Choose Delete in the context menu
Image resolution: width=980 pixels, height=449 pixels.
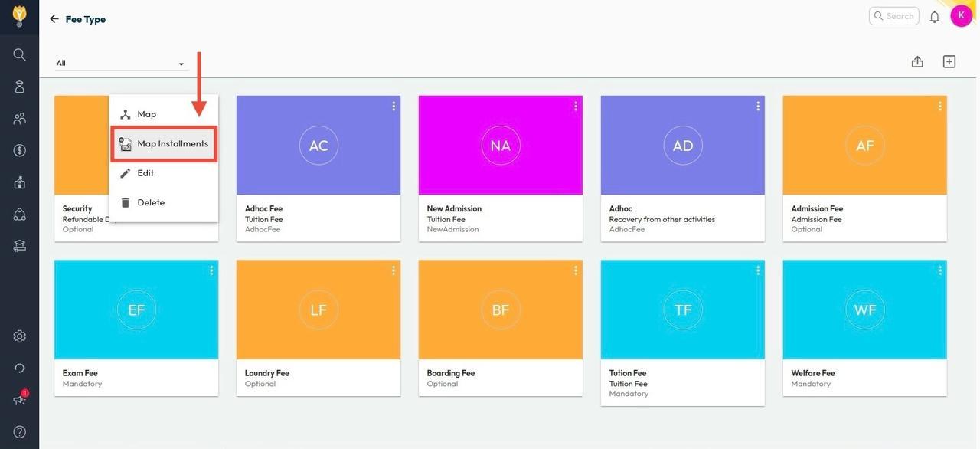click(x=151, y=203)
